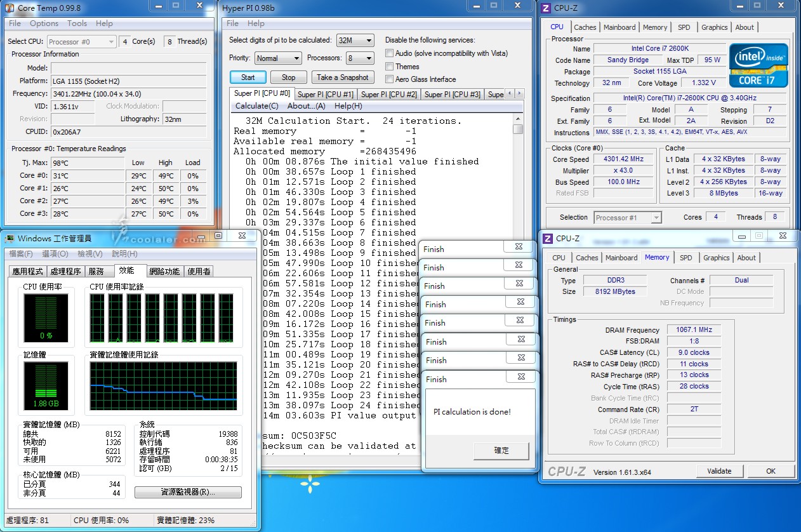801x532 pixels.
Task: Switch to Super PI [CPU #1] tab
Action: [x=326, y=95]
